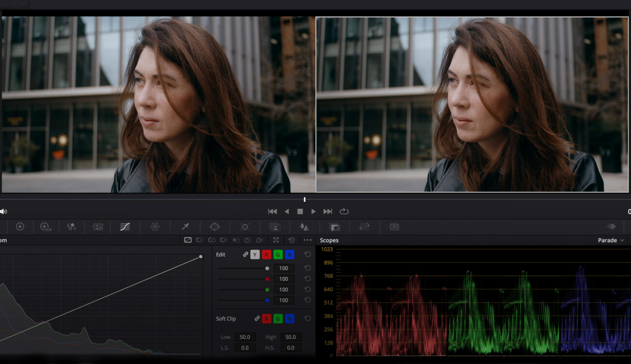Click the blue intensity slider handle

coord(267,300)
